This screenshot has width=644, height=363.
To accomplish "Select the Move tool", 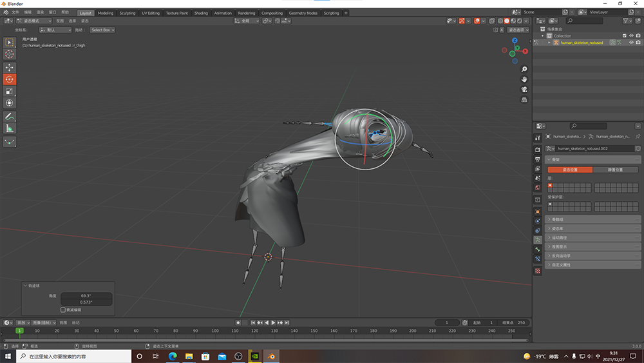I will [x=10, y=68].
